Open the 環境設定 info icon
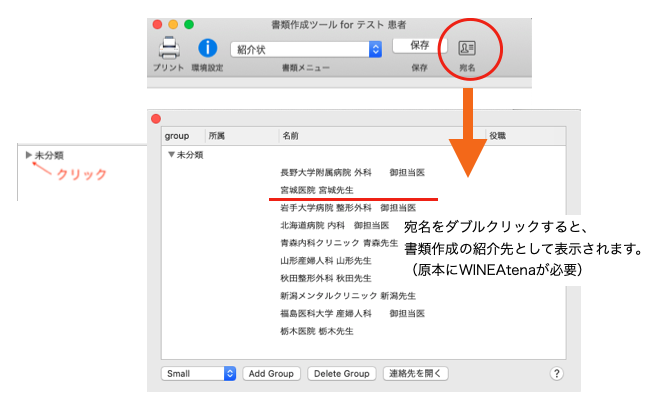This screenshot has height=405, width=652. (x=208, y=47)
